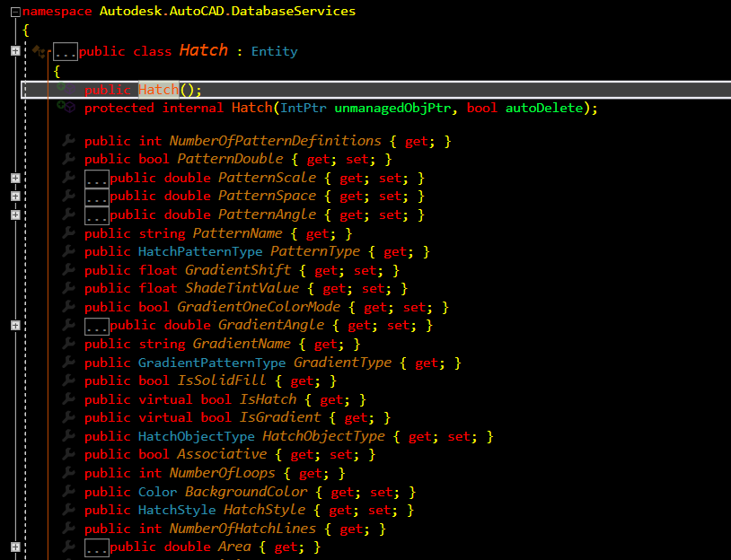Click the constructor icon next to public Hatch()
The height and width of the screenshot is (560, 731).
66,88
